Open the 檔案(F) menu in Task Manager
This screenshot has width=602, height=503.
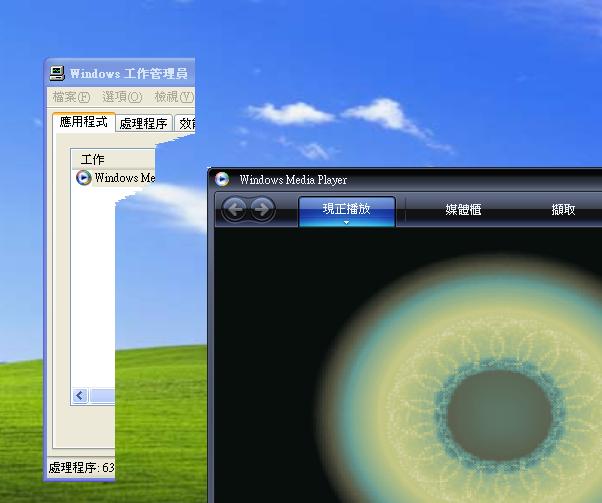pos(71,97)
